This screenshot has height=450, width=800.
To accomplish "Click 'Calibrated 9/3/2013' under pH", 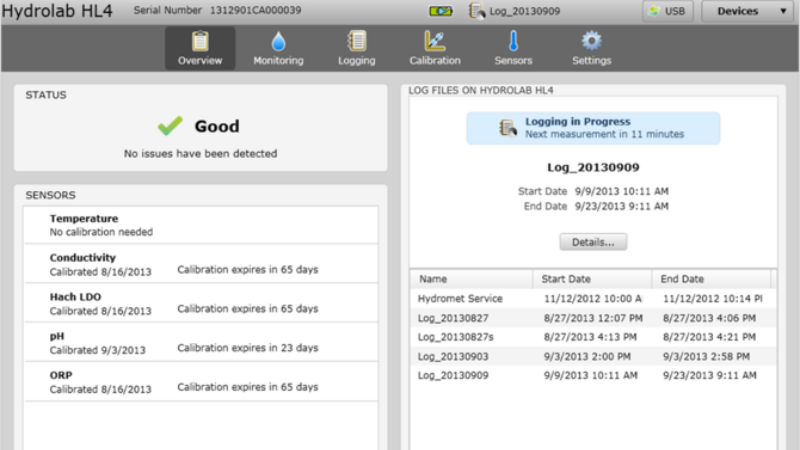I will click(x=97, y=350).
